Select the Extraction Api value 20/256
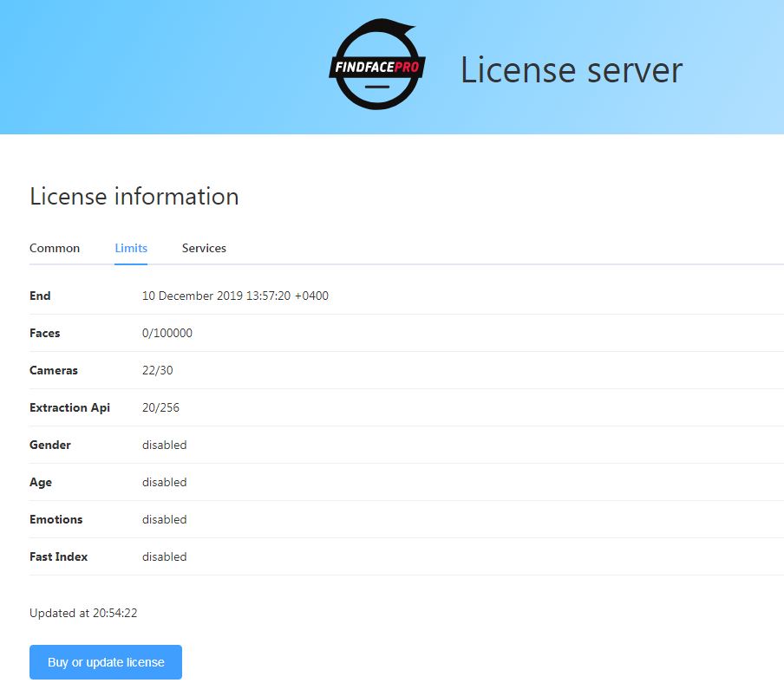The height and width of the screenshot is (696, 784). (x=160, y=407)
